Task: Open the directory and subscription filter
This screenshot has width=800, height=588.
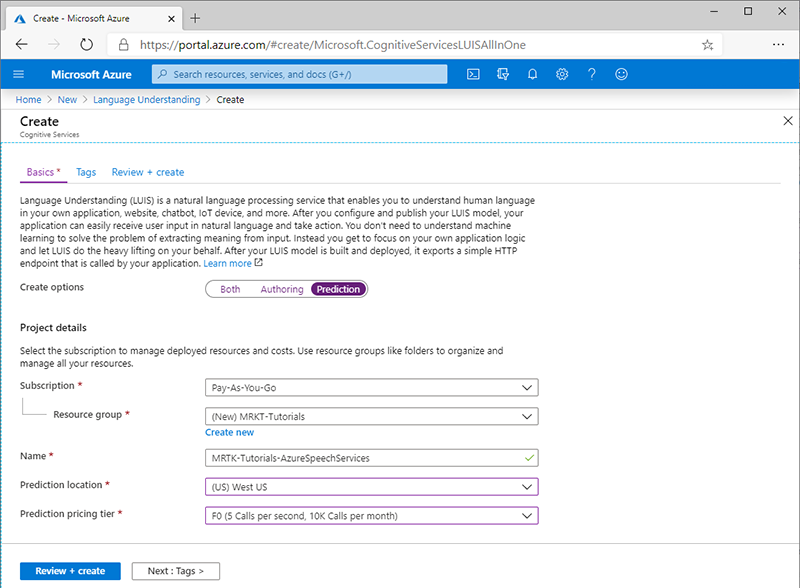Action: pyautogui.click(x=503, y=74)
